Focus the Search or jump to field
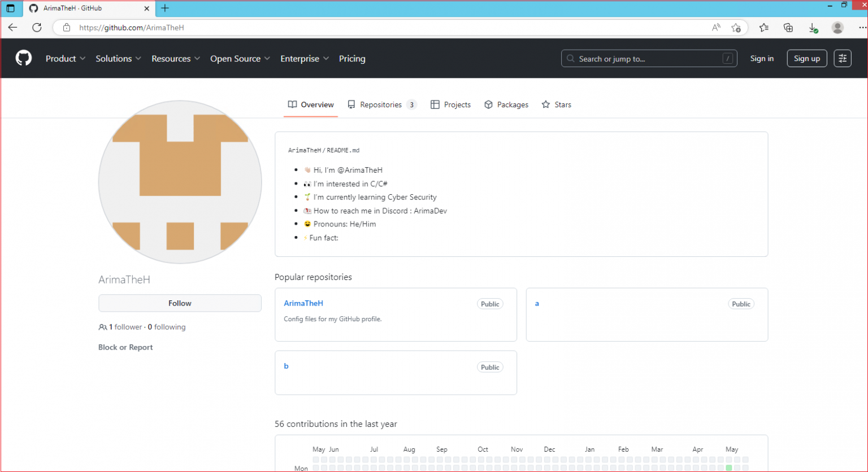 [649, 58]
